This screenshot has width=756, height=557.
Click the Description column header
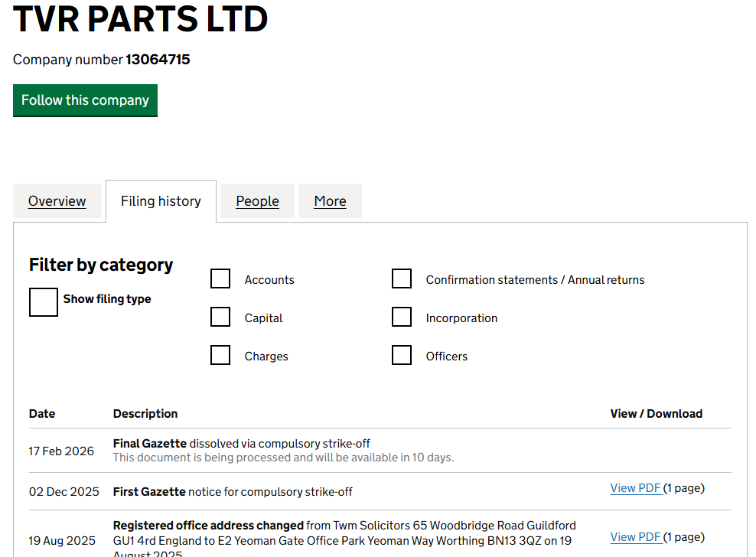point(145,414)
